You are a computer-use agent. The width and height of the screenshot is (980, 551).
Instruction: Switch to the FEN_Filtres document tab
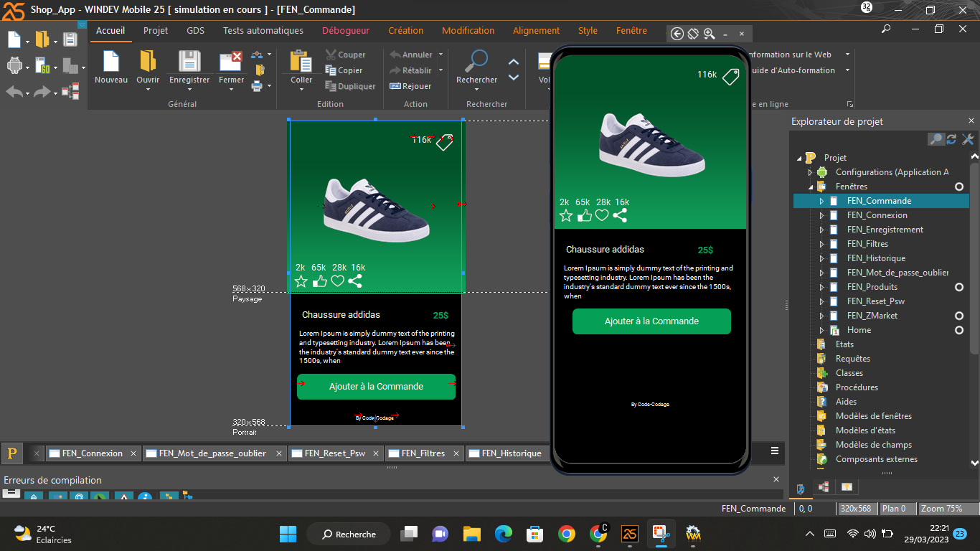pyautogui.click(x=423, y=453)
